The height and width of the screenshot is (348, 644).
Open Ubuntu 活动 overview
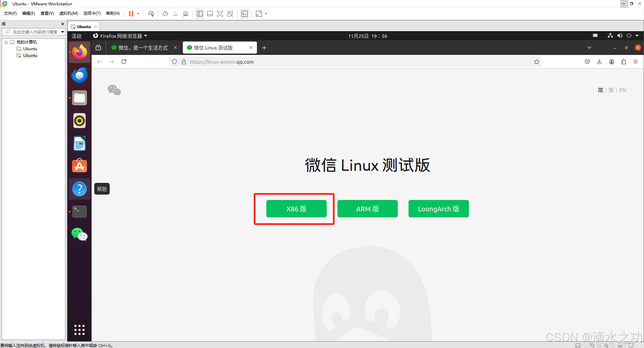coord(76,36)
